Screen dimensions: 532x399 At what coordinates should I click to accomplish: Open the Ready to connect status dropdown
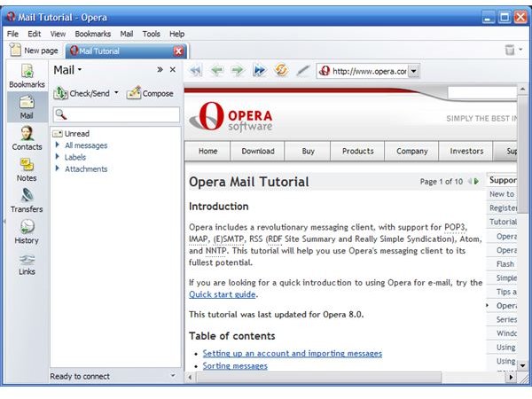pyautogui.click(x=173, y=376)
